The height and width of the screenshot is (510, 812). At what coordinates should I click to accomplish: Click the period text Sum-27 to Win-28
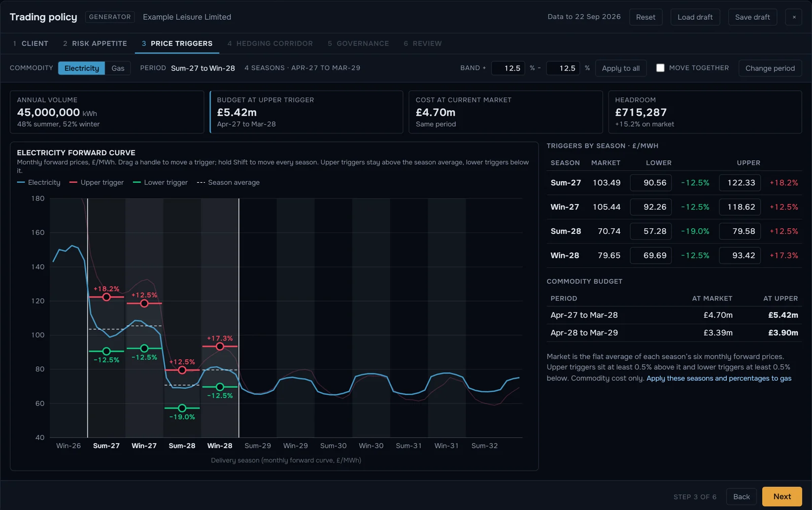[x=203, y=68]
